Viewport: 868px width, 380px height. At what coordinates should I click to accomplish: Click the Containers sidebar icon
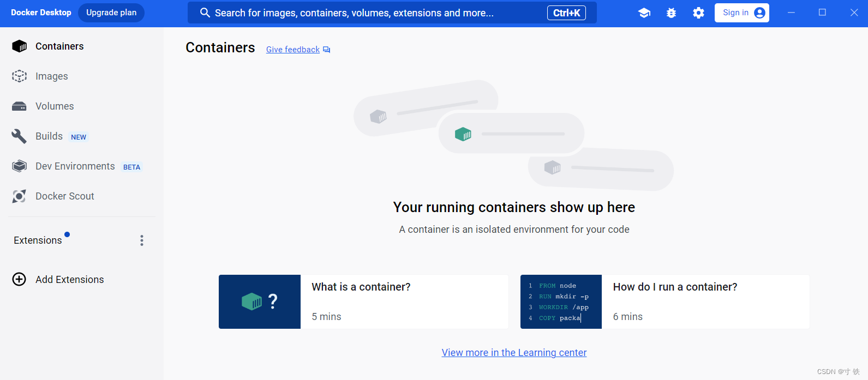click(20, 46)
